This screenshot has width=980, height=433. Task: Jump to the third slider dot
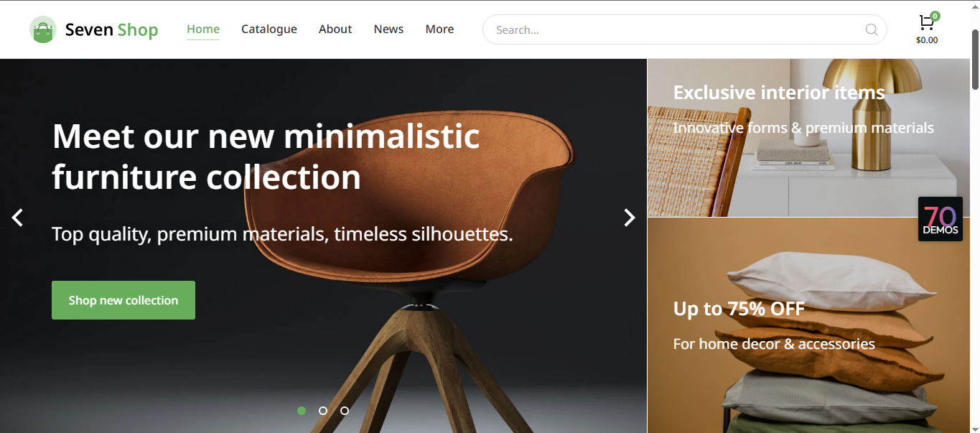(x=345, y=411)
